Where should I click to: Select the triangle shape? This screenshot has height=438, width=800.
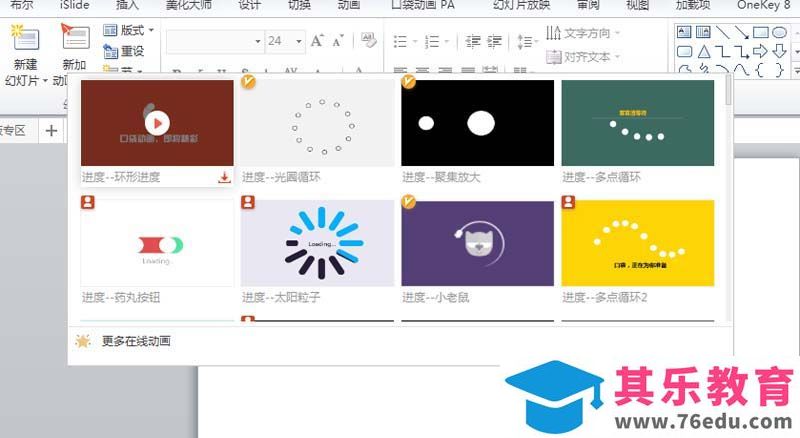pyautogui.click(x=704, y=52)
